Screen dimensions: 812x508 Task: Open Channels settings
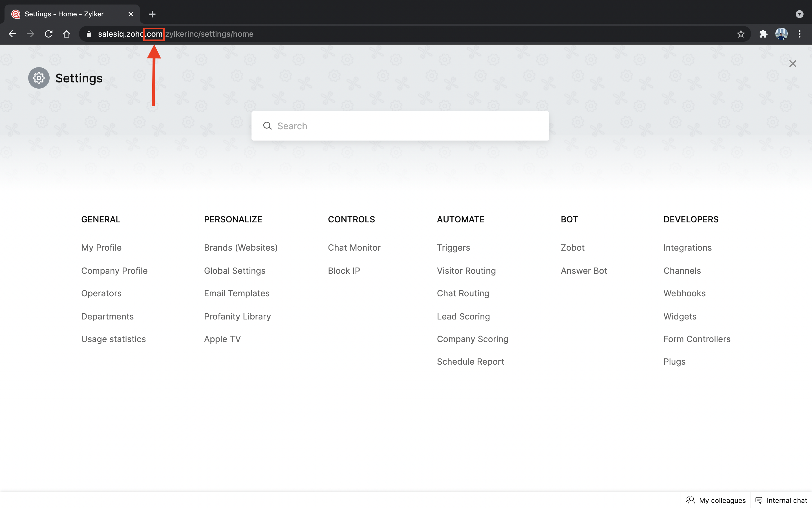682,271
